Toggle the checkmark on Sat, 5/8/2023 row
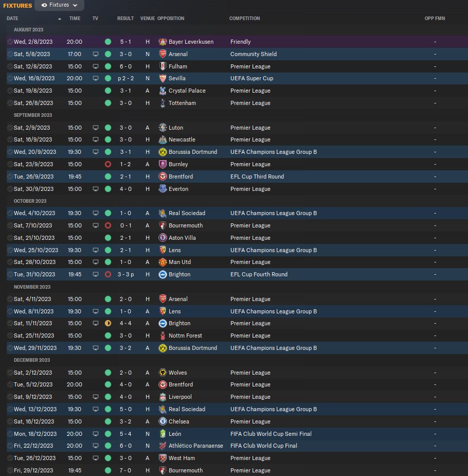468x476 pixels. 10,54
